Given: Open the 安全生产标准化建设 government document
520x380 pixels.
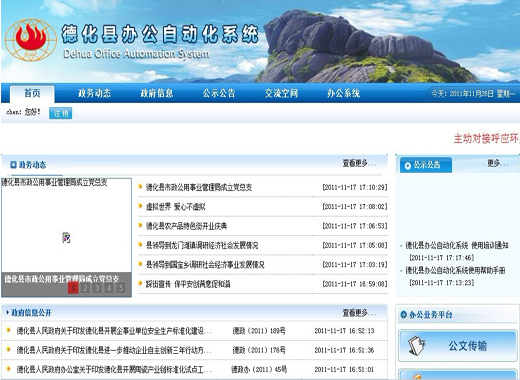Looking at the screenshot, I should coord(114,331).
